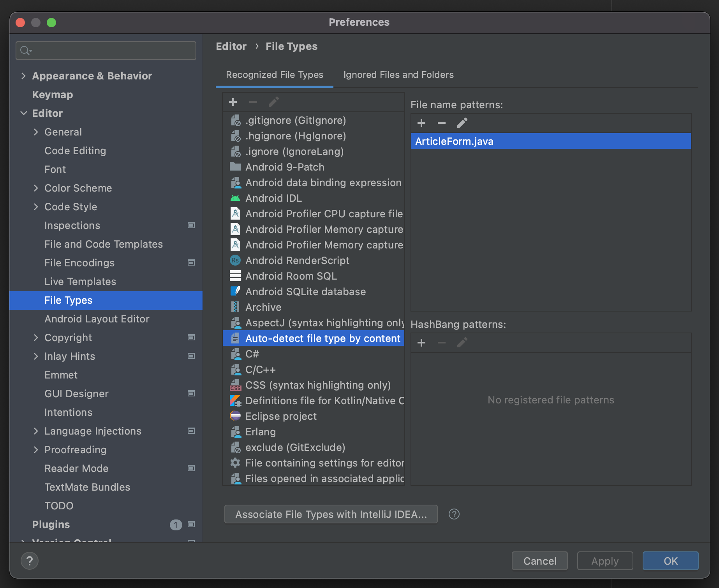Add a new file name pattern
Screen dimensions: 719x588
[x=421, y=123]
